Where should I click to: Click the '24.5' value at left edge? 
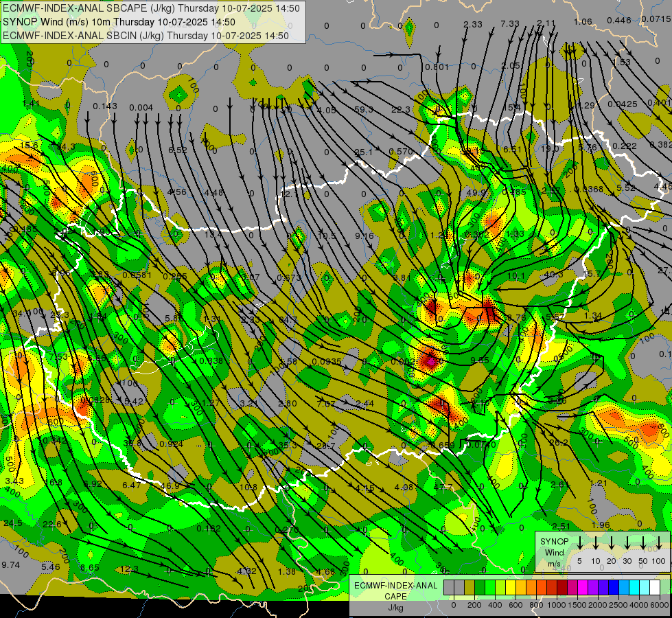click(13, 523)
